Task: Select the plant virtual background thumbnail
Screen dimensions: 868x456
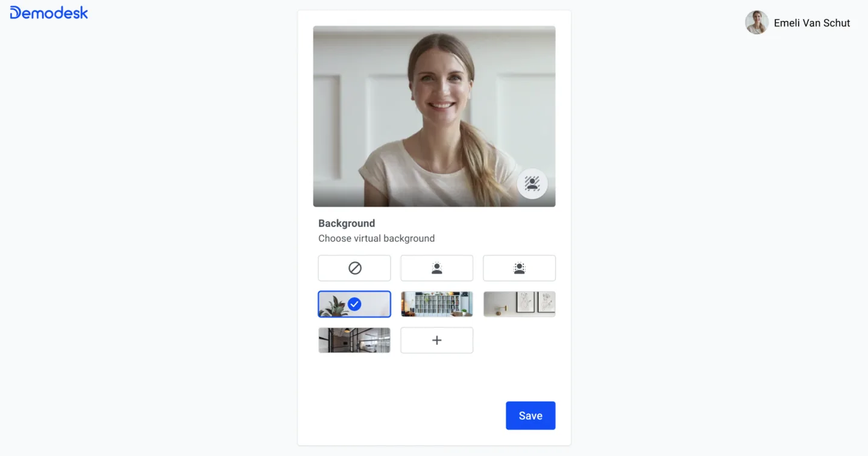Action: coord(354,304)
